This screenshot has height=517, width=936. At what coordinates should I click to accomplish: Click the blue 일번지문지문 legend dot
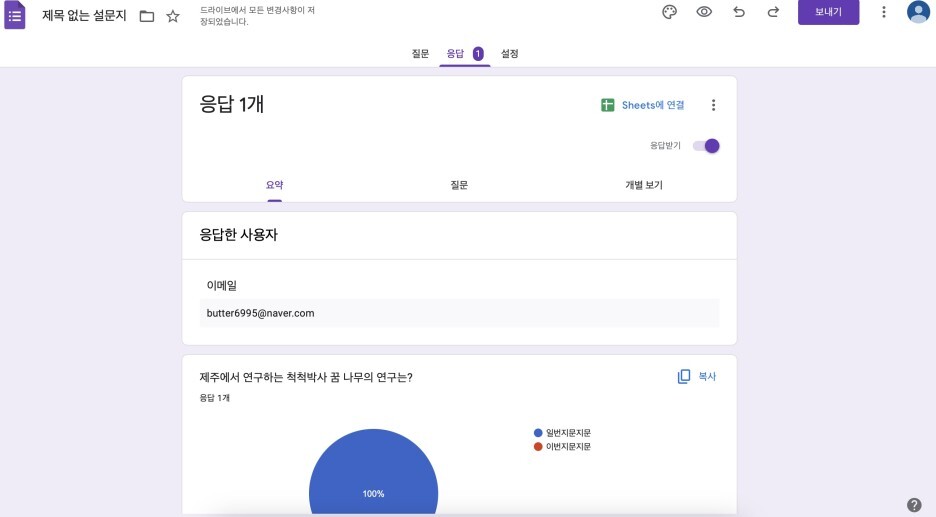[x=538, y=433]
